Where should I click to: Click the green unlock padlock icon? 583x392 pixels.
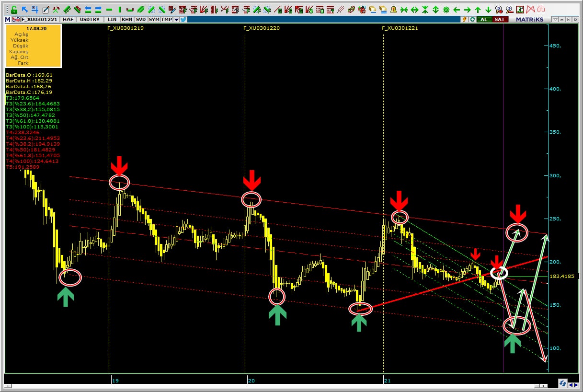point(14,10)
